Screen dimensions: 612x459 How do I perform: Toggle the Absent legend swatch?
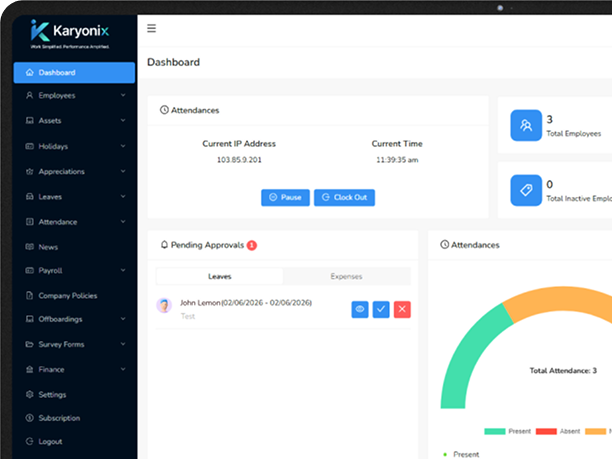pyautogui.click(x=546, y=431)
